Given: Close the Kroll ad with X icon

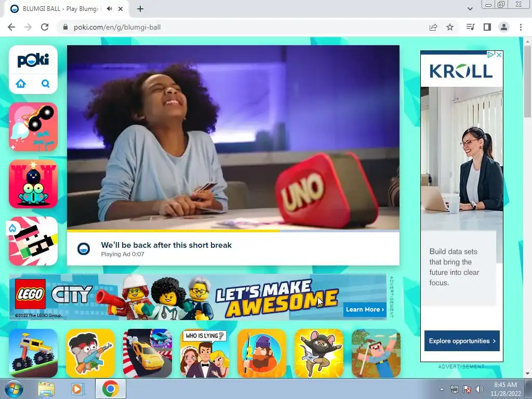Looking at the screenshot, I should (x=499, y=55).
